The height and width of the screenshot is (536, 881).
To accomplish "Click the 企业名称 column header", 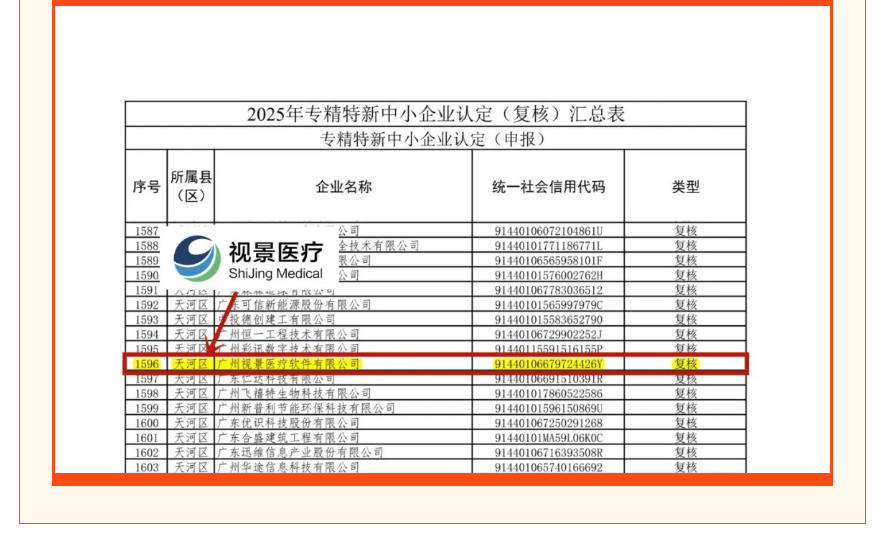I will tap(343, 187).
